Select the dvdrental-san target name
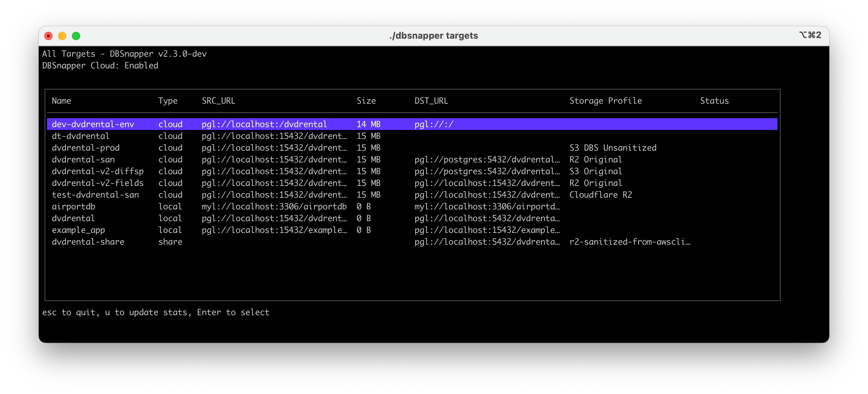 tap(83, 159)
